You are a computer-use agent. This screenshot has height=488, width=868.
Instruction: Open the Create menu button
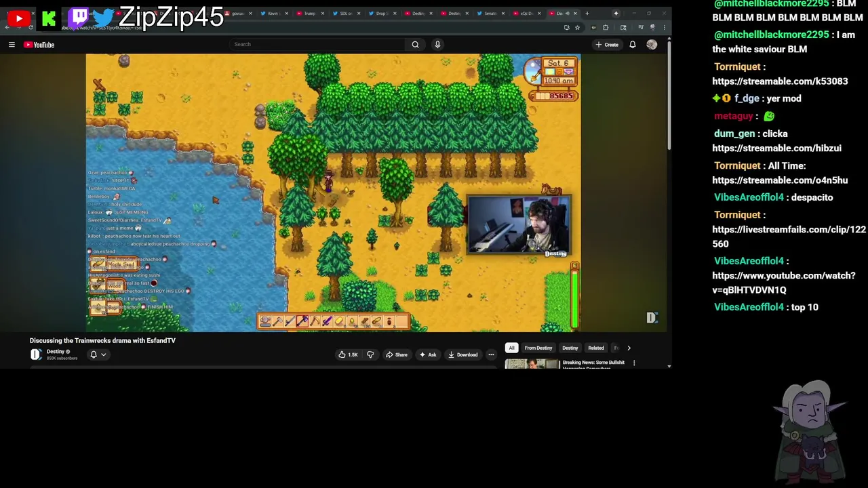607,45
